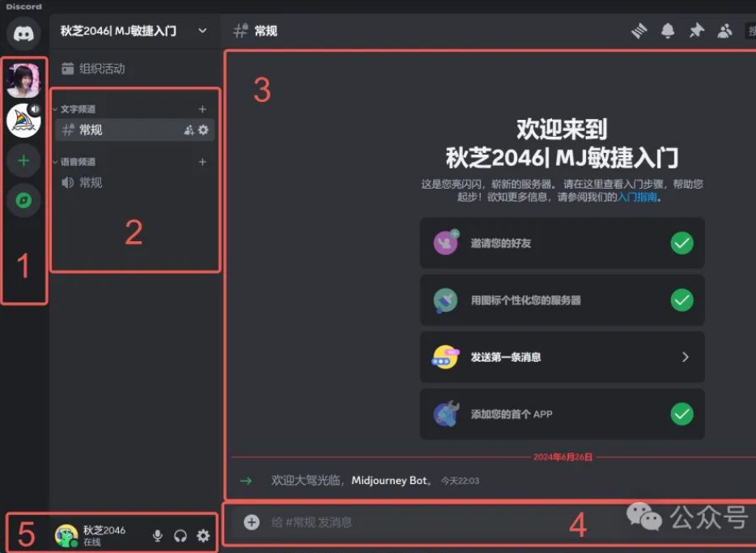Click the 添加您的首个 APP card
Image resolution: width=756 pixels, height=553 pixels.
563,414
